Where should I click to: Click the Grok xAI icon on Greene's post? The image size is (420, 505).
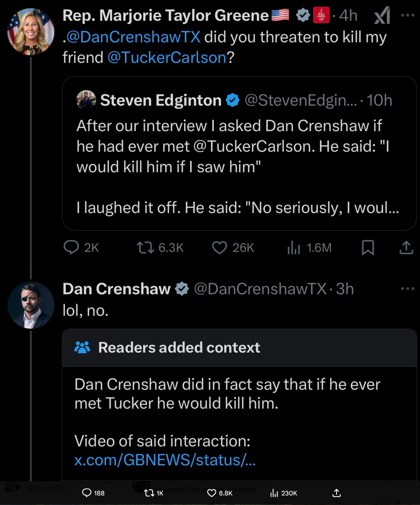382,16
